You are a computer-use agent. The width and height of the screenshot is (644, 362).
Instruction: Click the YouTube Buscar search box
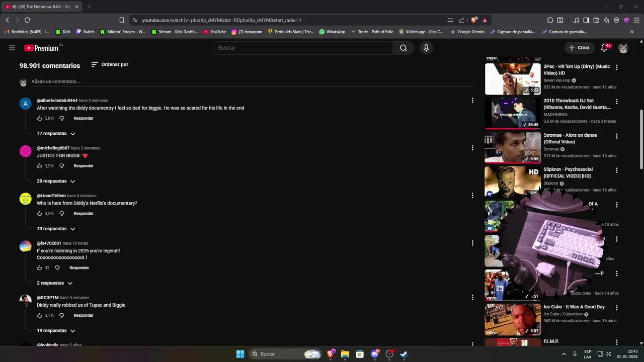[x=303, y=48]
